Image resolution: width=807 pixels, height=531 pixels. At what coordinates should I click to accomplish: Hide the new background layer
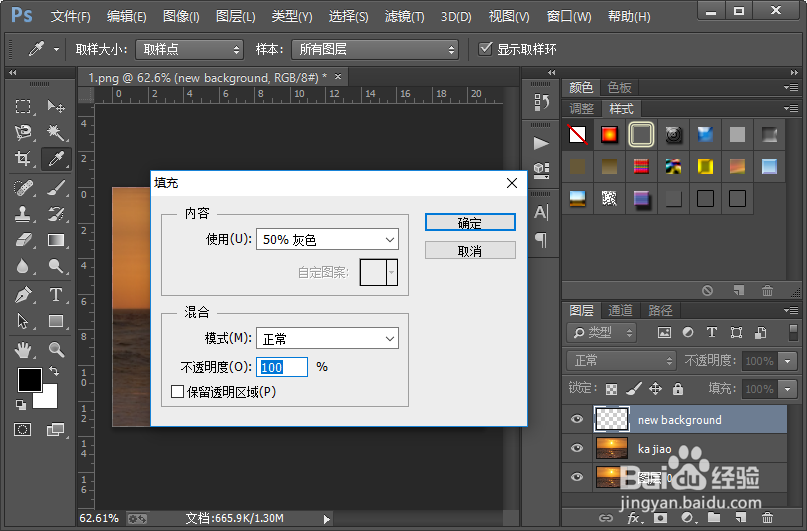point(577,419)
